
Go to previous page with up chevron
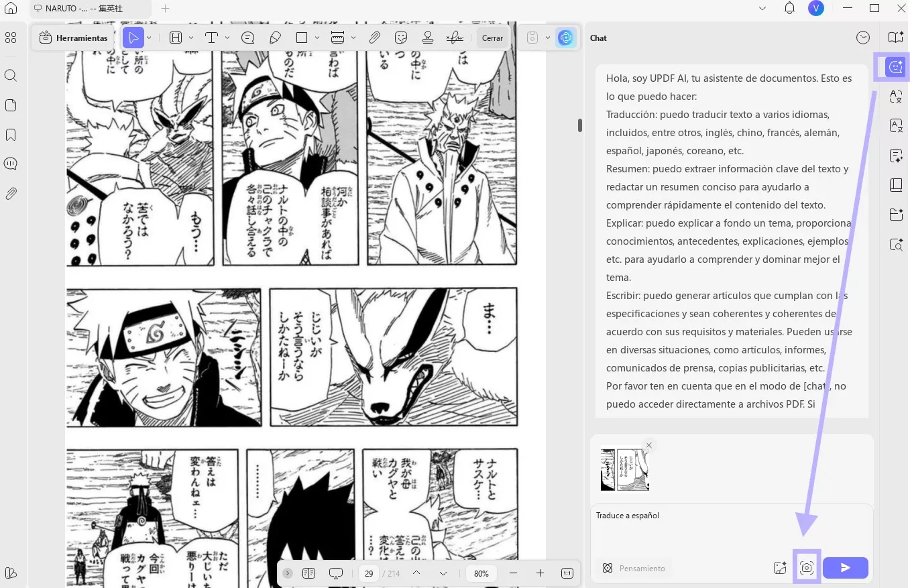coord(416,573)
